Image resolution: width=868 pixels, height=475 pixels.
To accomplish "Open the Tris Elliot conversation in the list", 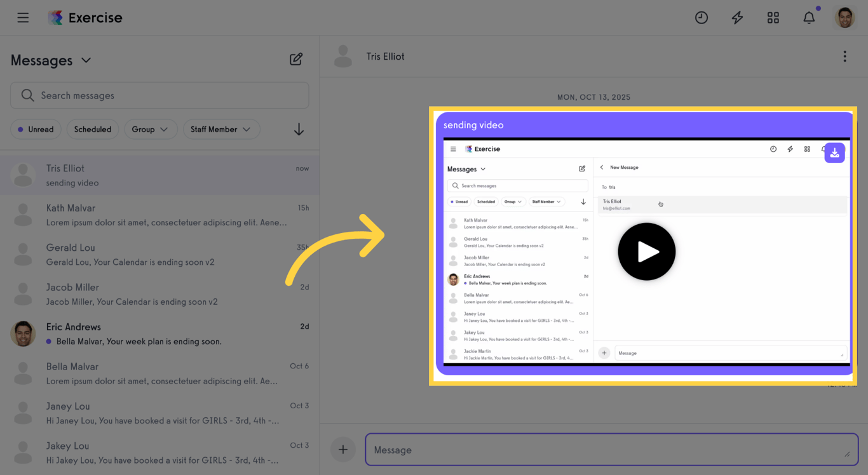I will click(159, 175).
